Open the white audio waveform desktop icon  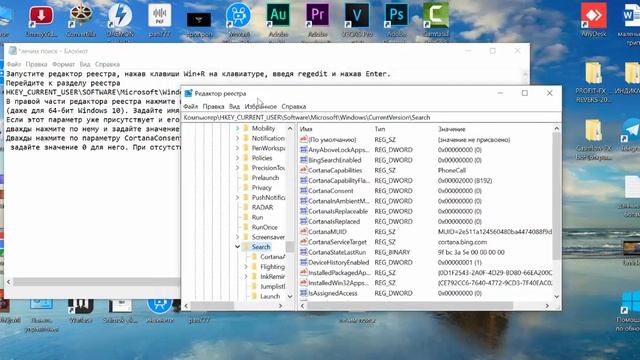click(x=160, y=16)
